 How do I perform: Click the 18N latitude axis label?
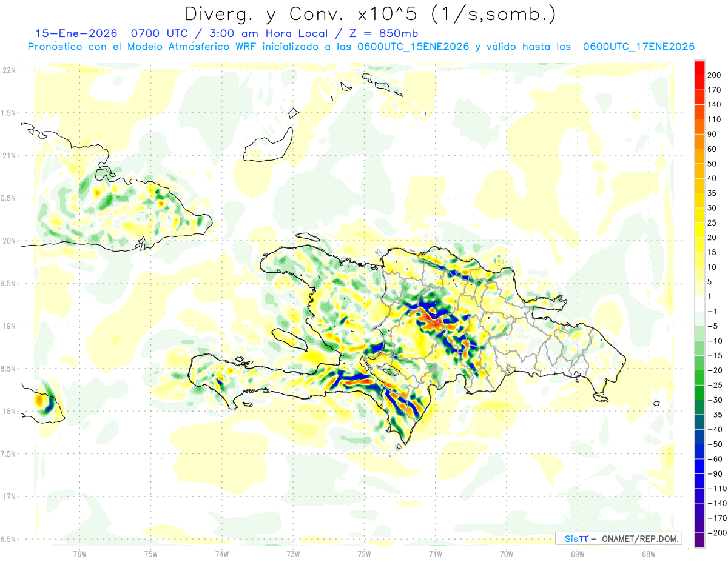point(9,411)
